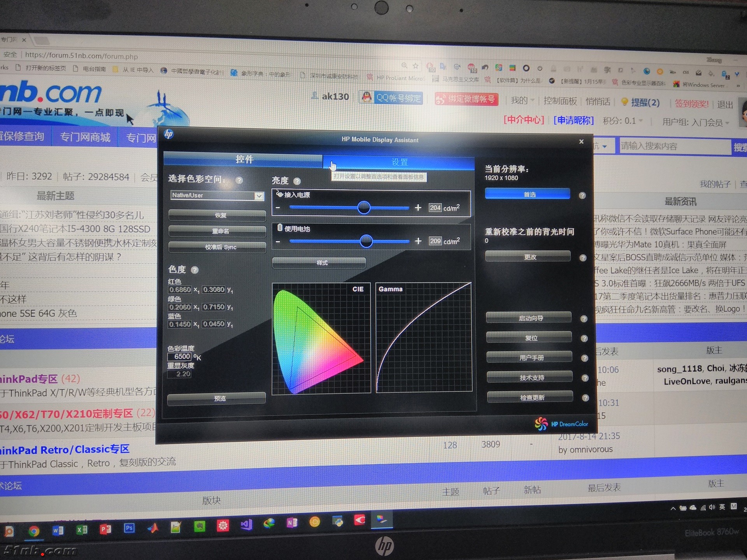Show more bookmarks overflow chevron
Screen dimensions: 747x560
738,86
